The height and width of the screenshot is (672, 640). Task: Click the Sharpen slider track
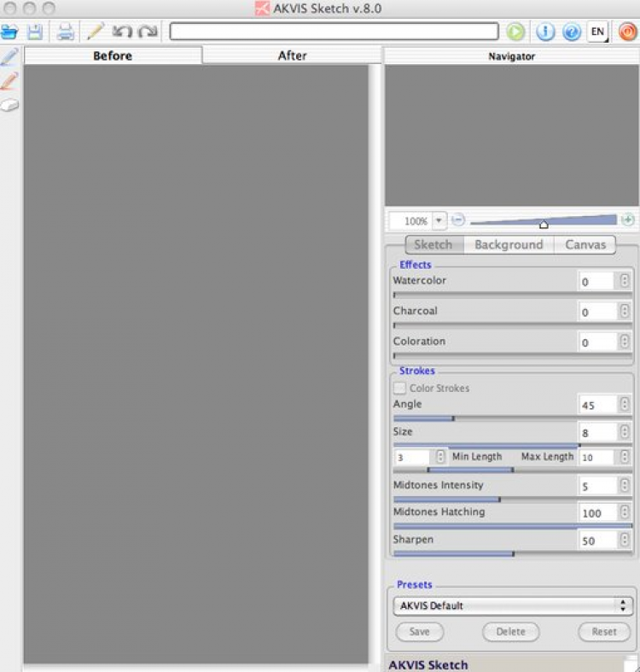pyautogui.click(x=512, y=553)
